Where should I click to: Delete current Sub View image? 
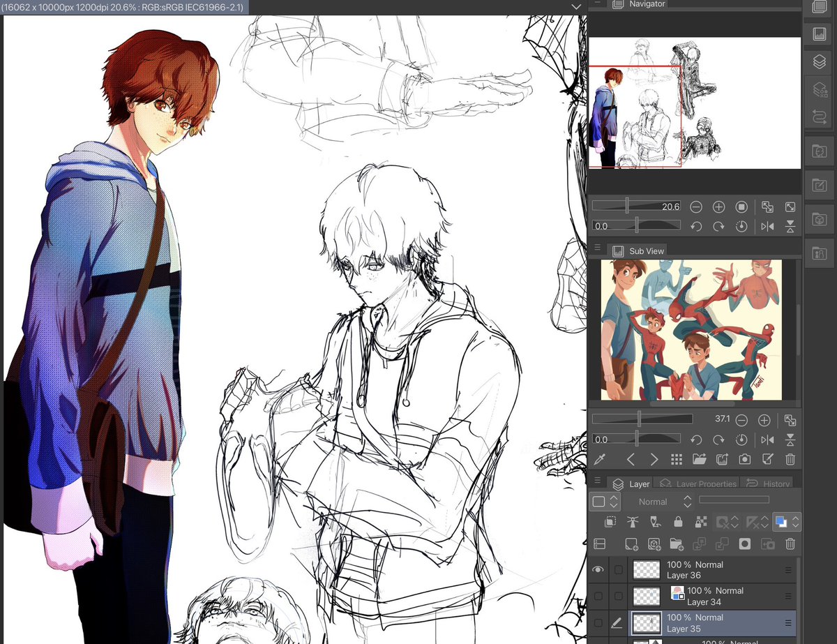tap(790, 460)
